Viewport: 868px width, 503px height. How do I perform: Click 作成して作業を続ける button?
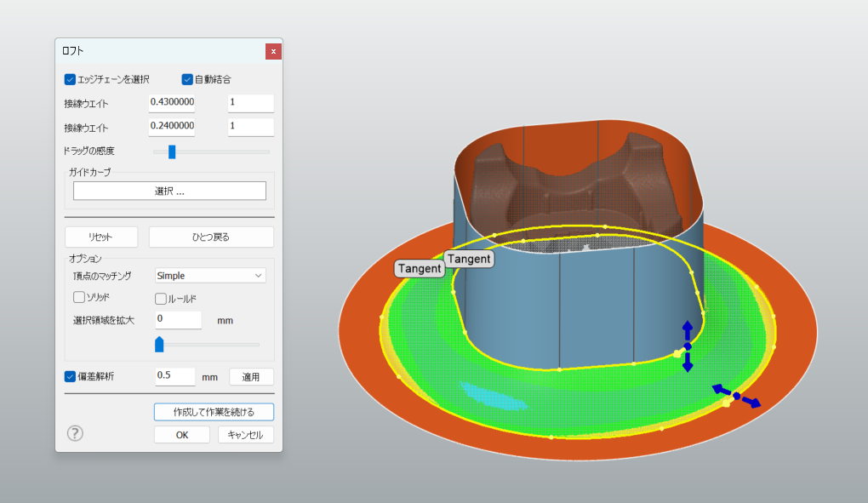click(214, 412)
